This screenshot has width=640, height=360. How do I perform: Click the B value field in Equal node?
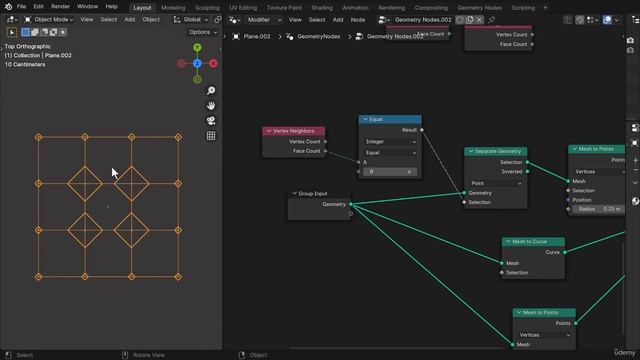coord(390,172)
